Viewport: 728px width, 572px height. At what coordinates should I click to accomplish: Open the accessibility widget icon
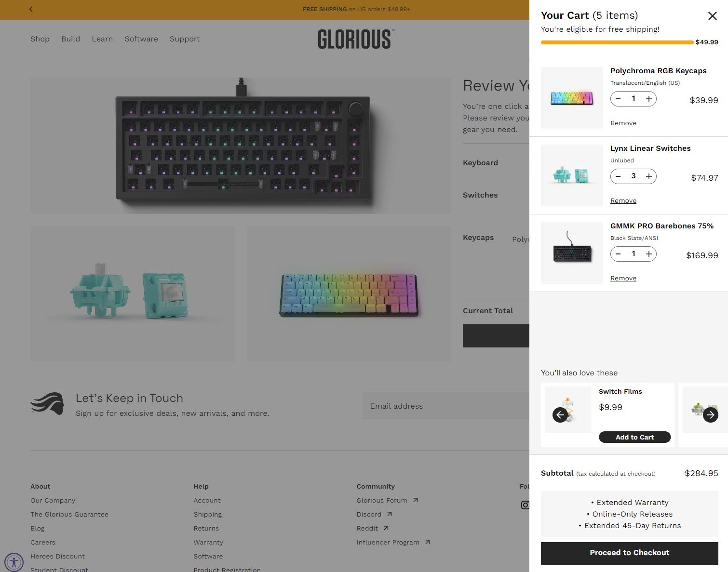pos(13,562)
